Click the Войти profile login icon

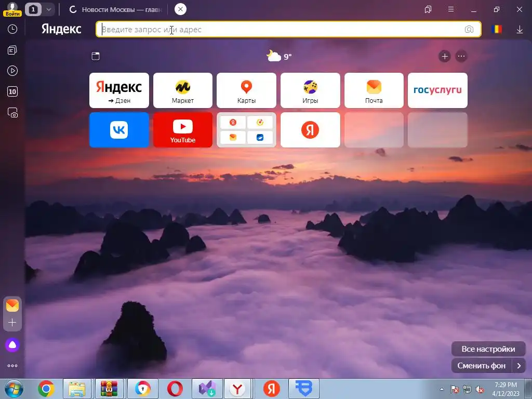coord(12,9)
